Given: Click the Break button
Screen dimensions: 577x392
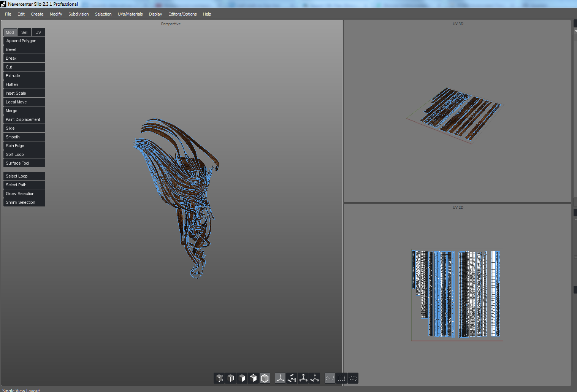Looking at the screenshot, I should coord(24,58).
